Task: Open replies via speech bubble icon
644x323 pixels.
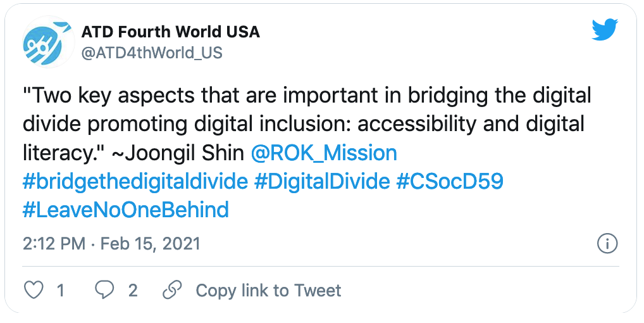Action: click(x=104, y=290)
